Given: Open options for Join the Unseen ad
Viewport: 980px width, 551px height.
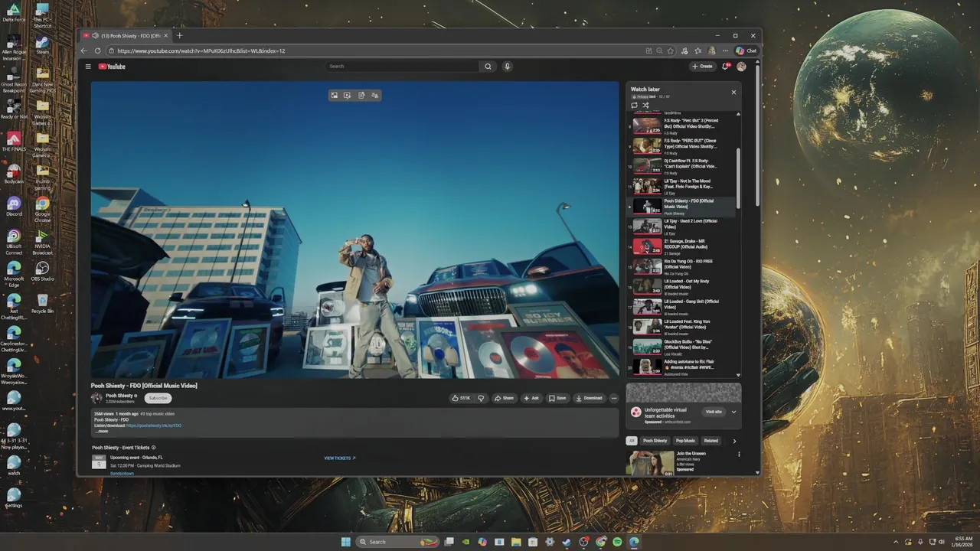Looking at the screenshot, I should (739, 455).
